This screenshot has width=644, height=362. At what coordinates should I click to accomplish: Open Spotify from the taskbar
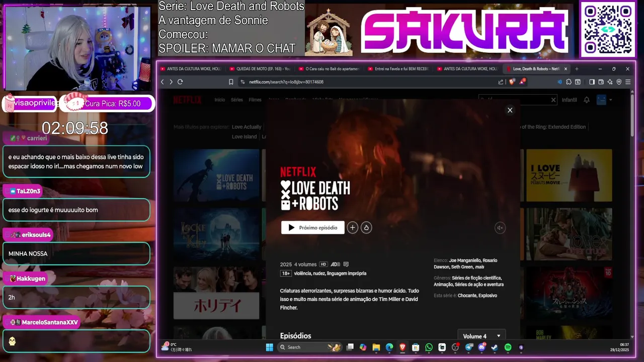point(508,347)
